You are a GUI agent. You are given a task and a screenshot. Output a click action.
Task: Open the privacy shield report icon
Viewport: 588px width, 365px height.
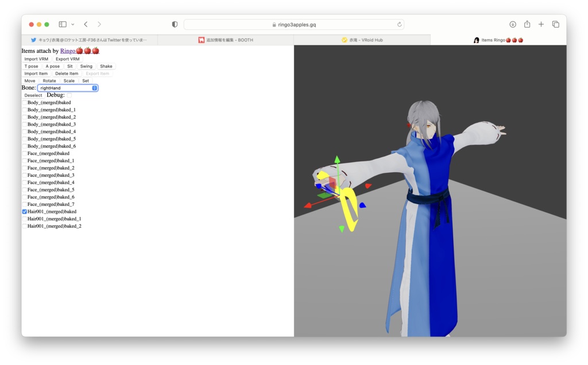[175, 24]
